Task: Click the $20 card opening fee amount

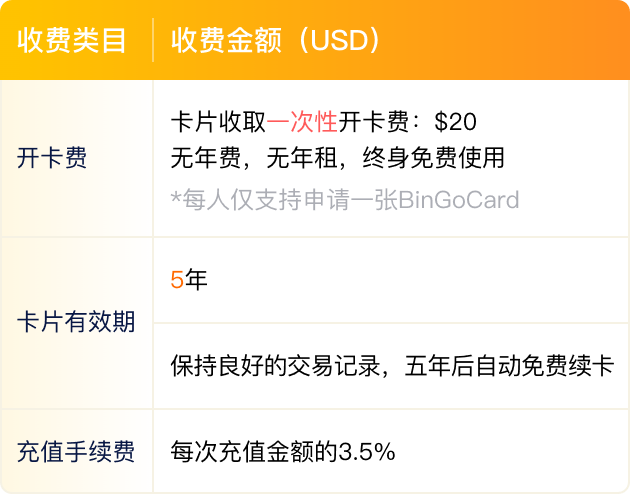Action: [456, 122]
